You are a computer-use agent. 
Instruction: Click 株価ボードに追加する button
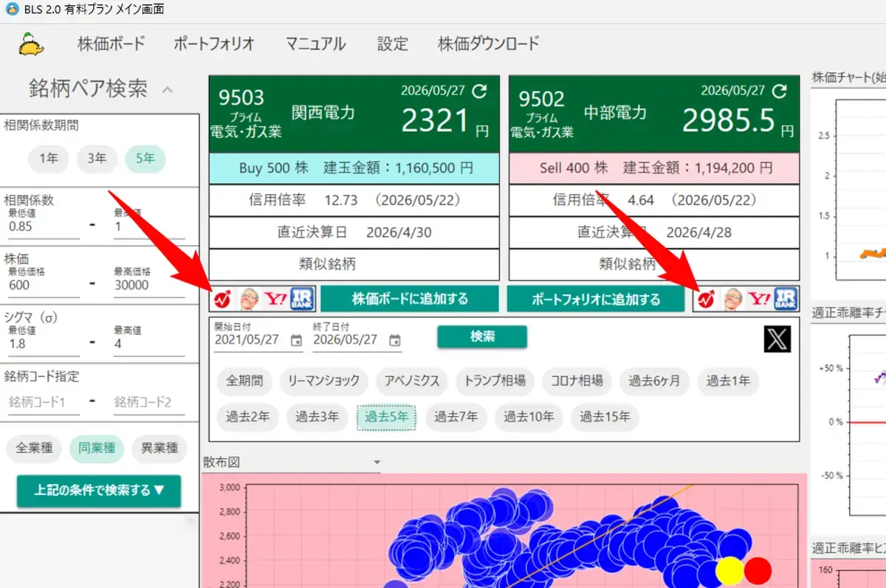[x=411, y=298]
